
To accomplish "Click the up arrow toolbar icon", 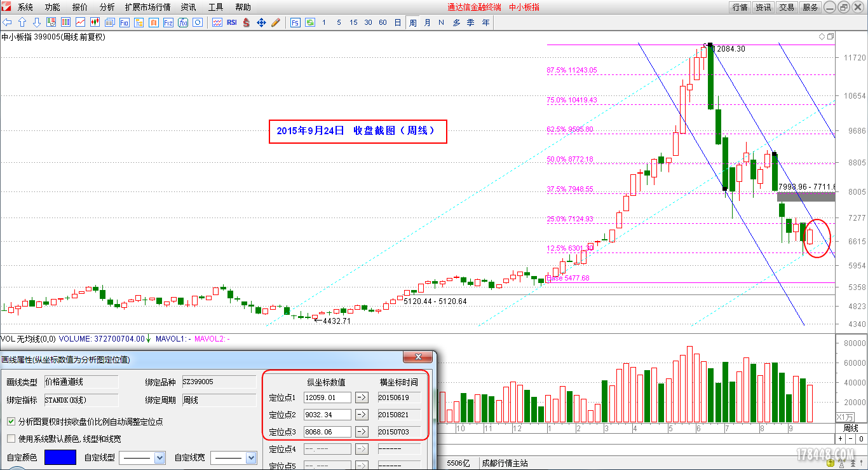I will (x=22, y=22).
